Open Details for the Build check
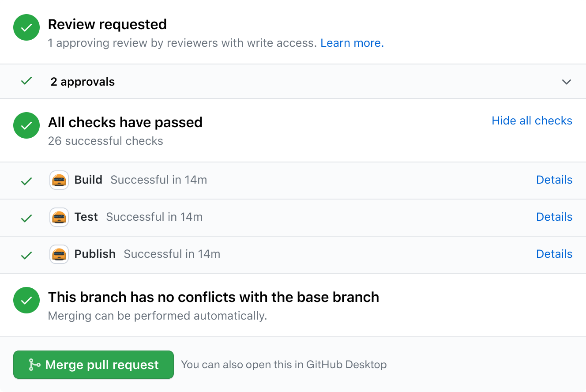Viewport: 586px width, 392px height. (x=554, y=180)
